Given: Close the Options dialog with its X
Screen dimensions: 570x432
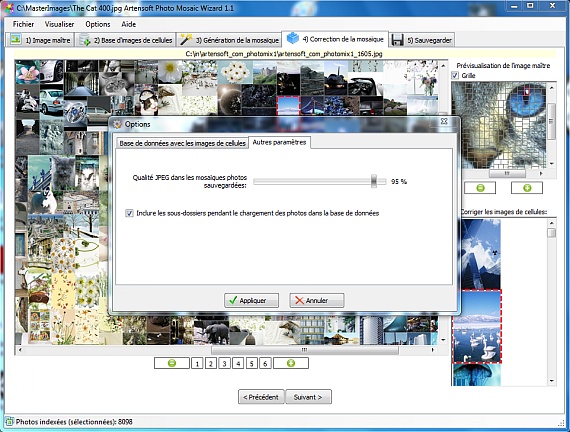Looking at the screenshot, I should [x=444, y=121].
